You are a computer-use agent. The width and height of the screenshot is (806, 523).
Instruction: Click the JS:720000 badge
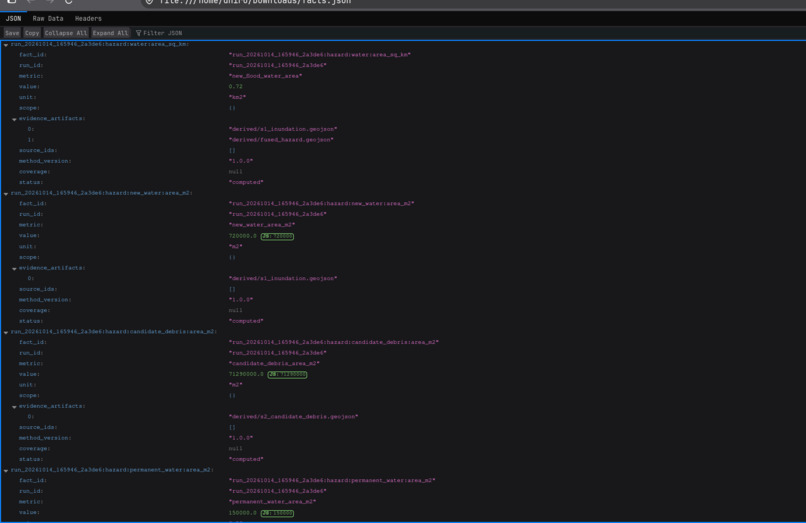coord(277,236)
